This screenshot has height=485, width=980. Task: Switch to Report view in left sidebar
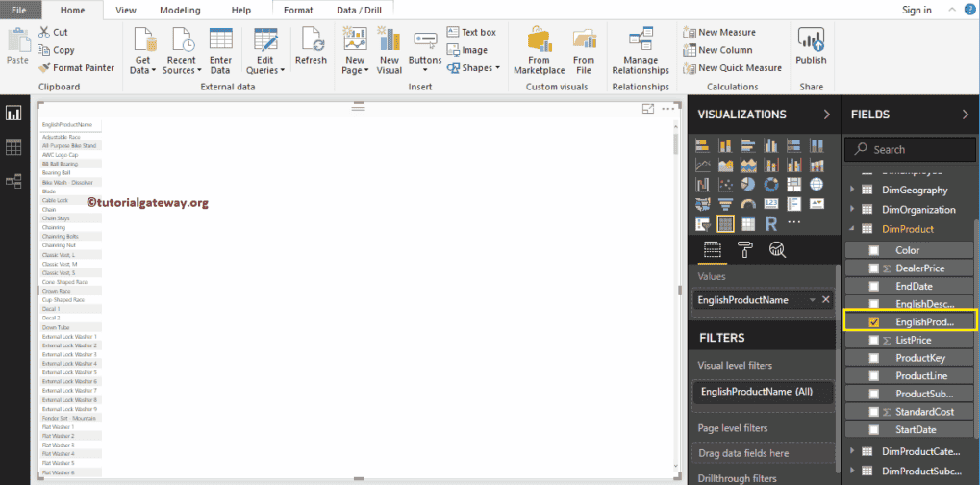13,114
